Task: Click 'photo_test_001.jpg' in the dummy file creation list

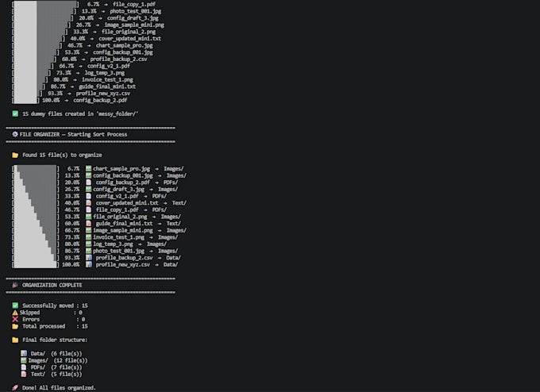Action: (x=135, y=11)
